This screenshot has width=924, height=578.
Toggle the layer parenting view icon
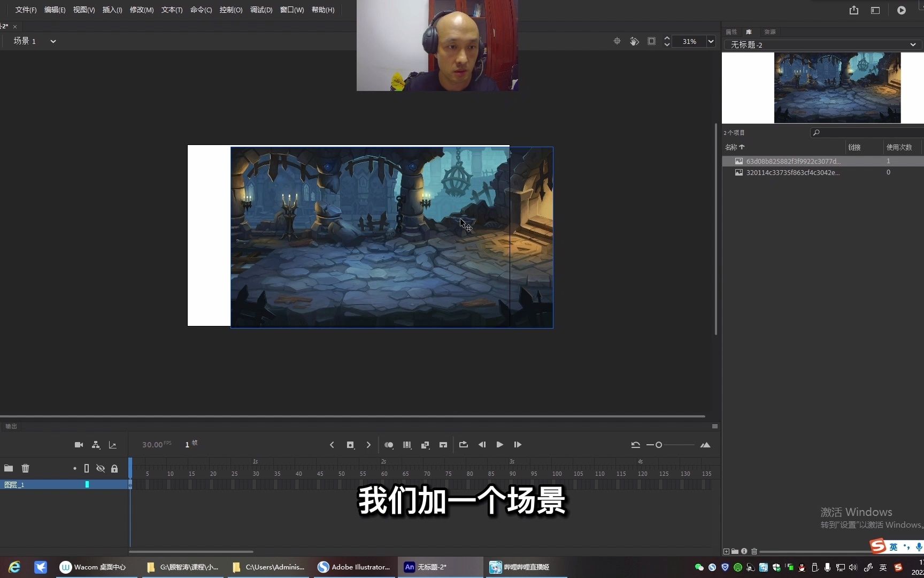coord(96,445)
